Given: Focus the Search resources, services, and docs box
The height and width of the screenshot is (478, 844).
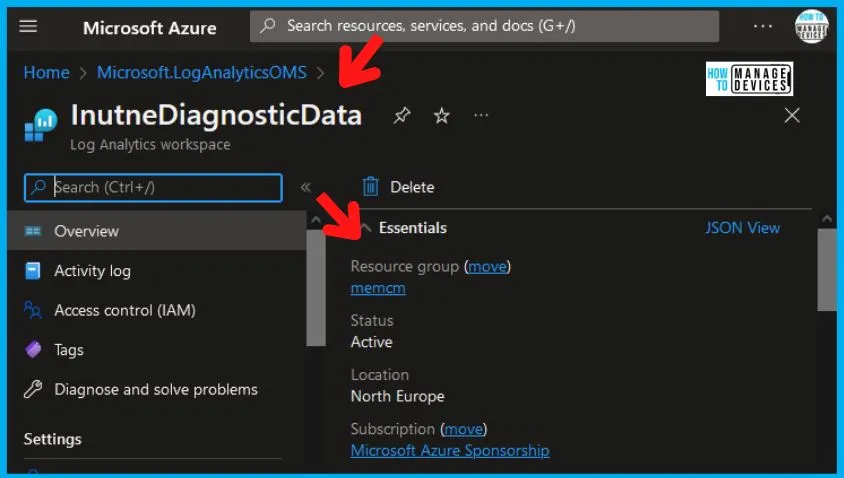Looking at the screenshot, I should click(484, 26).
